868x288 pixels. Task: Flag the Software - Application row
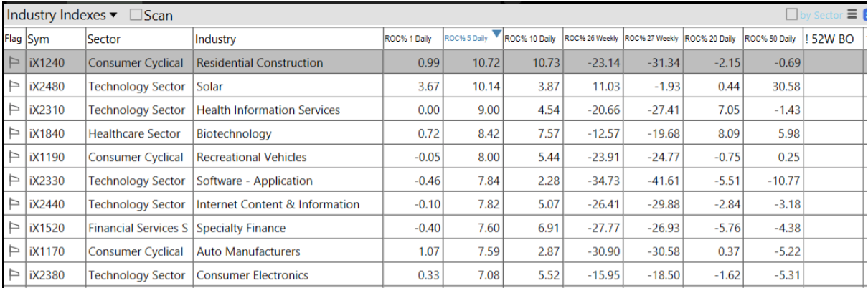[13, 181]
